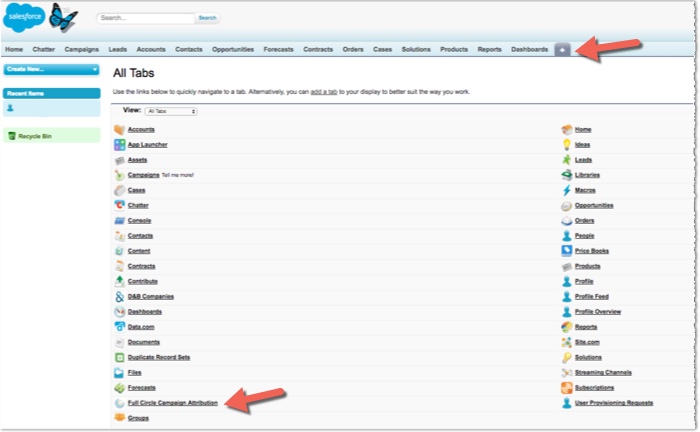Follow the 'add a tab' link
The height and width of the screenshot is (432, 700).
(321, 92)
